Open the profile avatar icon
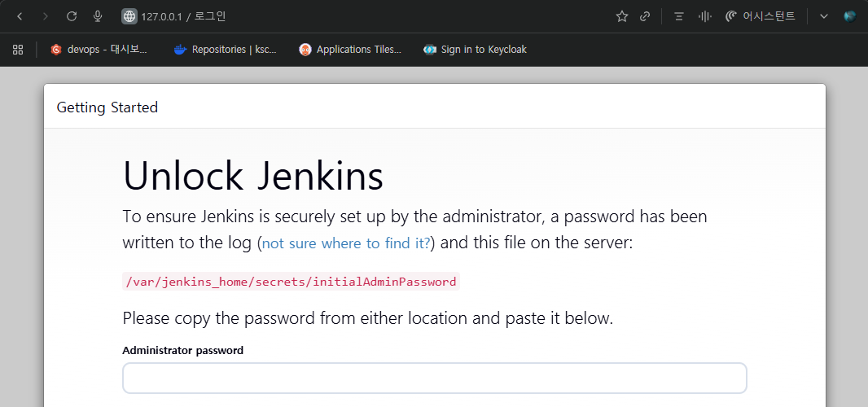 [850, 16]
